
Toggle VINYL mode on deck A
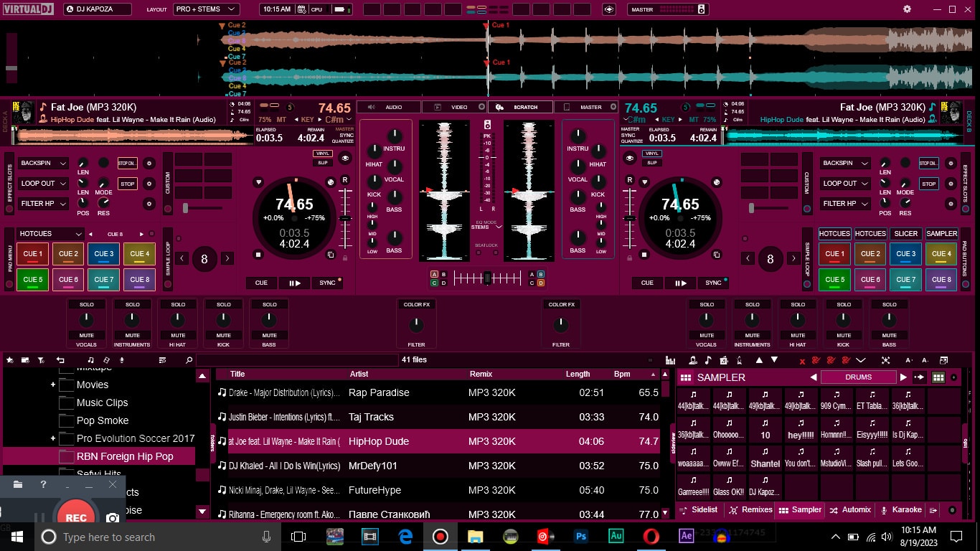pos(322,154)
